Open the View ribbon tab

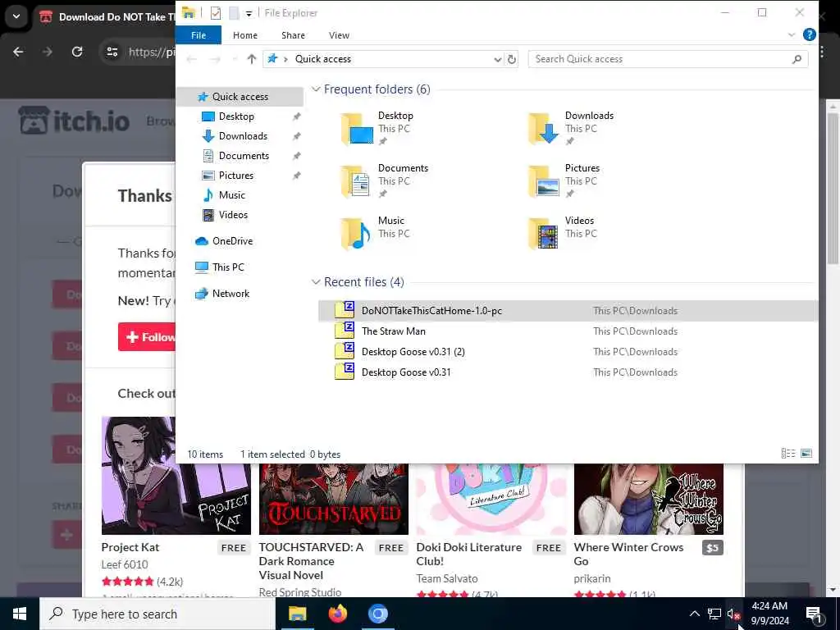339,35
